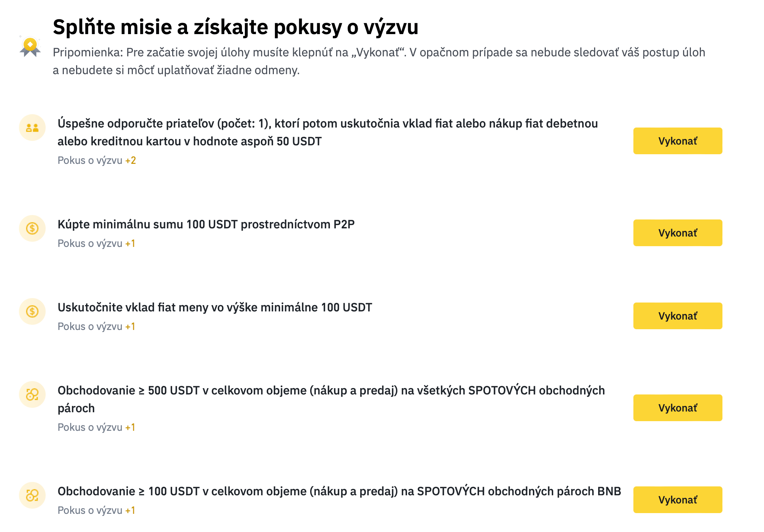Click the heading "Splňte misie a získajte pokusy"

235,27
